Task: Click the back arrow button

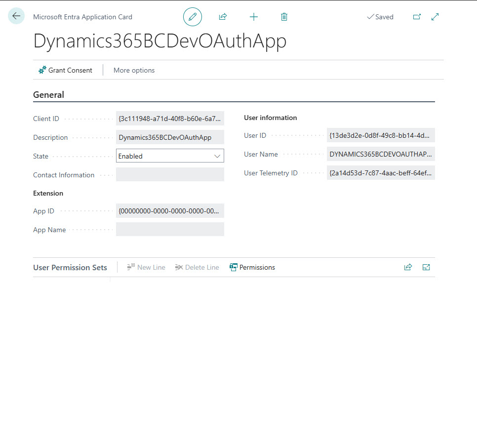Action: click(x=16, y=16)
